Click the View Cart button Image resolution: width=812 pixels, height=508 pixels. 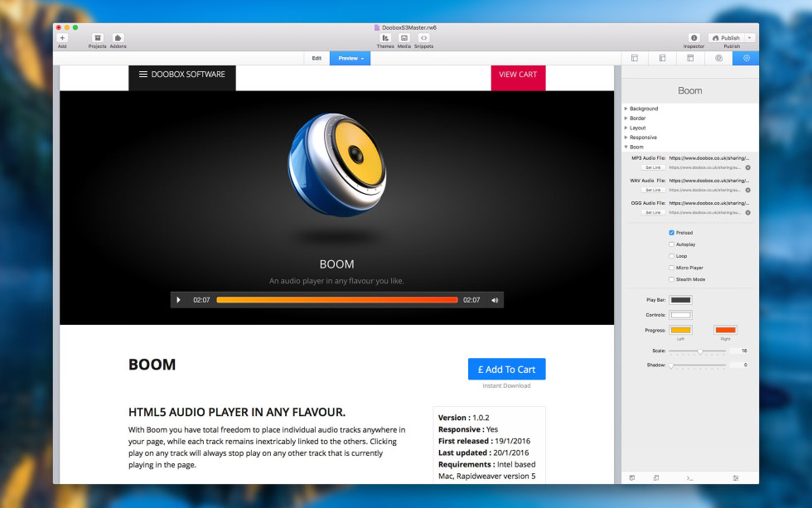click(x=518, y=76)
